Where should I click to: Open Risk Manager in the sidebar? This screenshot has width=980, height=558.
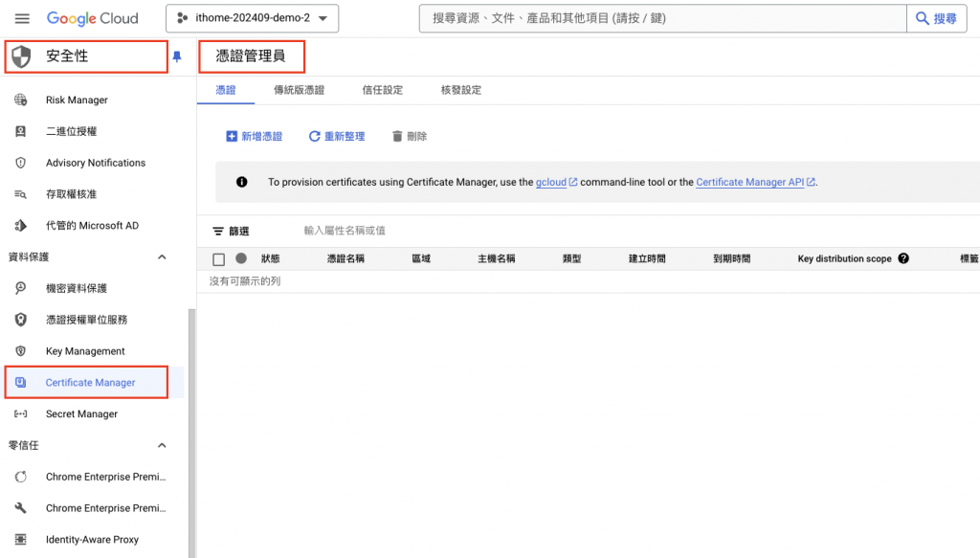(77, 100)
